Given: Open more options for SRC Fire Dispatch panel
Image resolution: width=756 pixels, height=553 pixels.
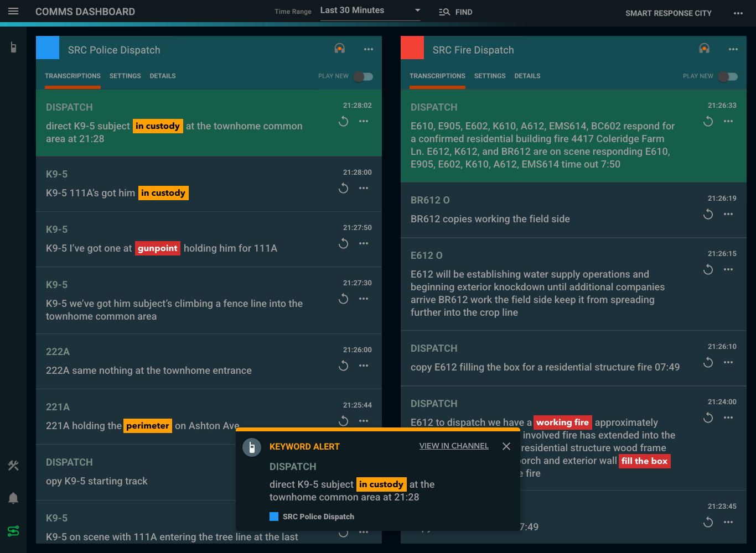Looking at the screenshot, I should pyautogui.click(x=733, y=49).
